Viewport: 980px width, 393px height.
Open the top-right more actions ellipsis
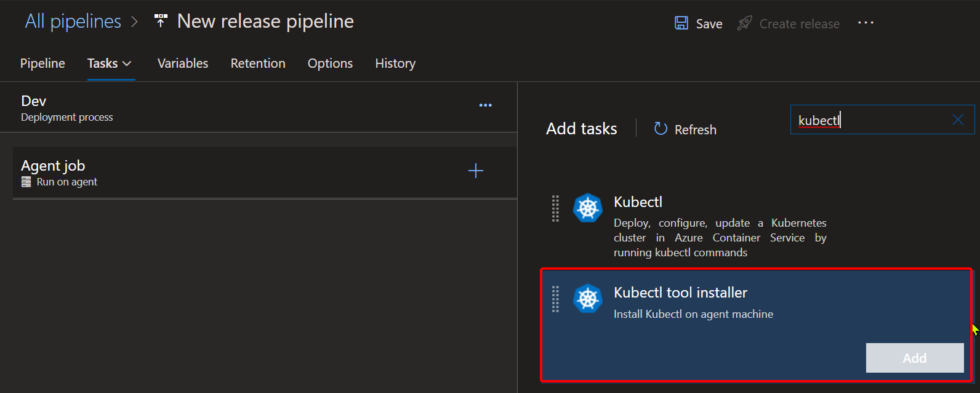point(866,23)
